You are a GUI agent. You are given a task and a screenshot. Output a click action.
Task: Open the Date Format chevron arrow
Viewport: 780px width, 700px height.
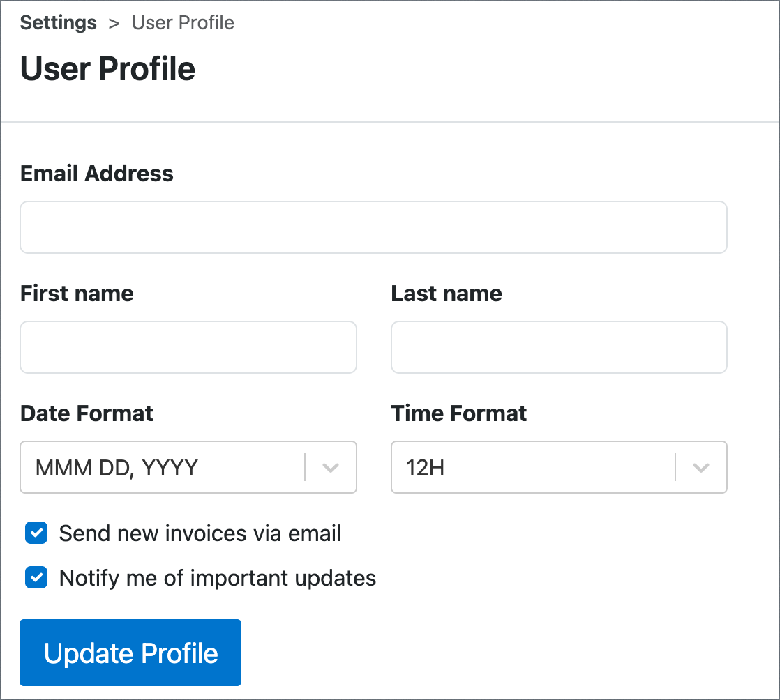(330, 467)
